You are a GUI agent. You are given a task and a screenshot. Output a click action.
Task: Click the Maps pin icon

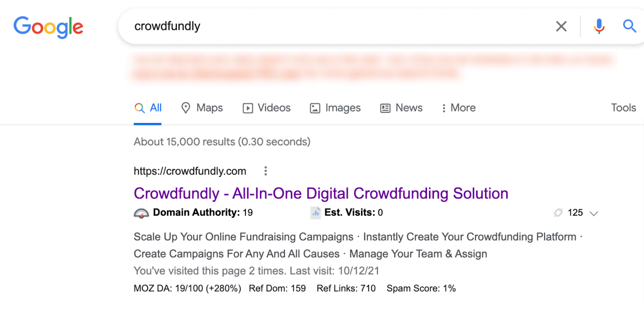(x=186, y=108)
